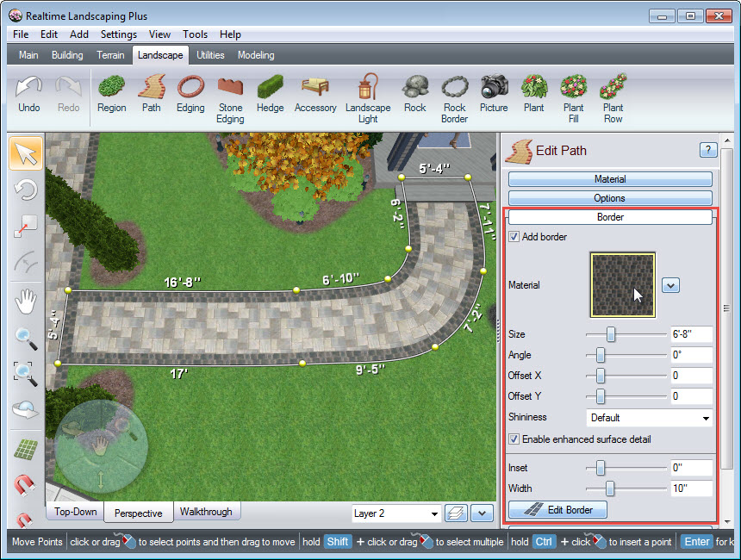Screen dimensions: 741x560
Task: Open the Settings menu
Action: (119, 34)
